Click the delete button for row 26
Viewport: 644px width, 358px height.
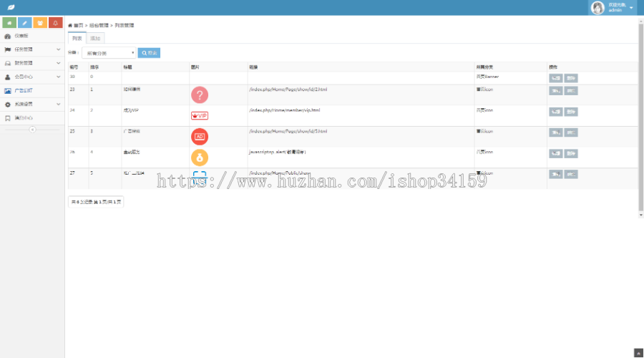point(571,153)
